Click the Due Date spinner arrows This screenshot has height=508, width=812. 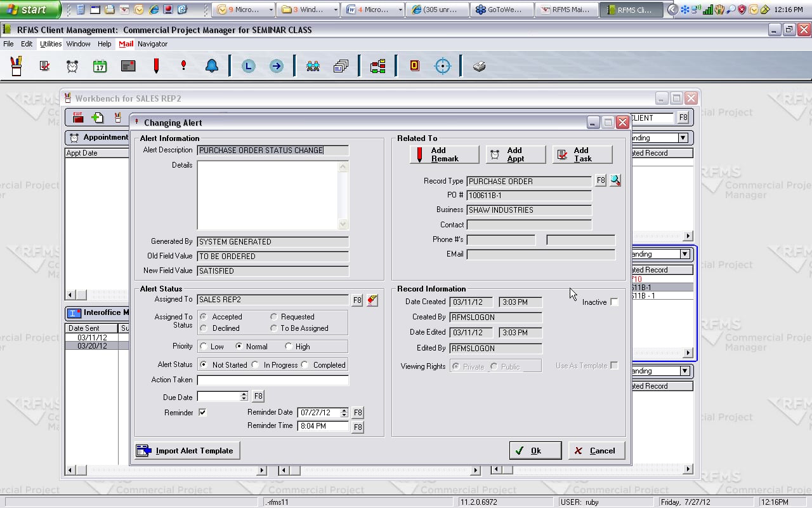244,396
